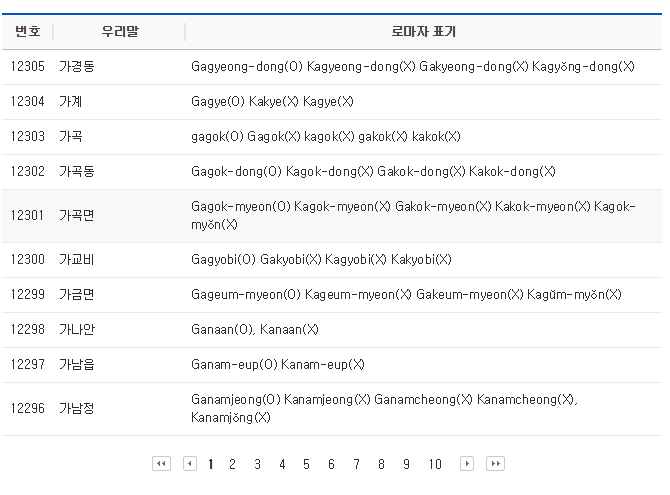Image resolution: width=670 pixels, height=495 pixels.
Task: Select the entry 가곡동
Action: coord(76,172)
